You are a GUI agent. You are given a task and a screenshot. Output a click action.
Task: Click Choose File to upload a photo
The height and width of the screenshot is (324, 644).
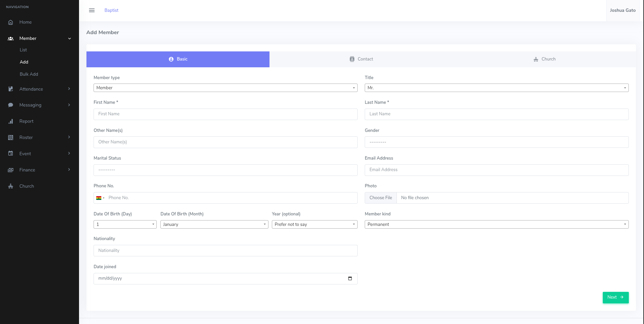pos(380,198)
